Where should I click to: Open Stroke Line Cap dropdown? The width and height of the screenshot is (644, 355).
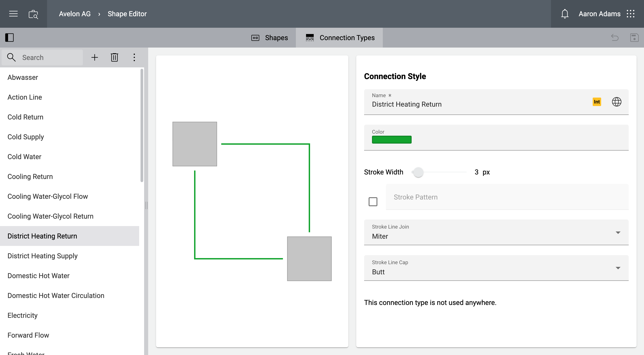[x=496, y=268]
